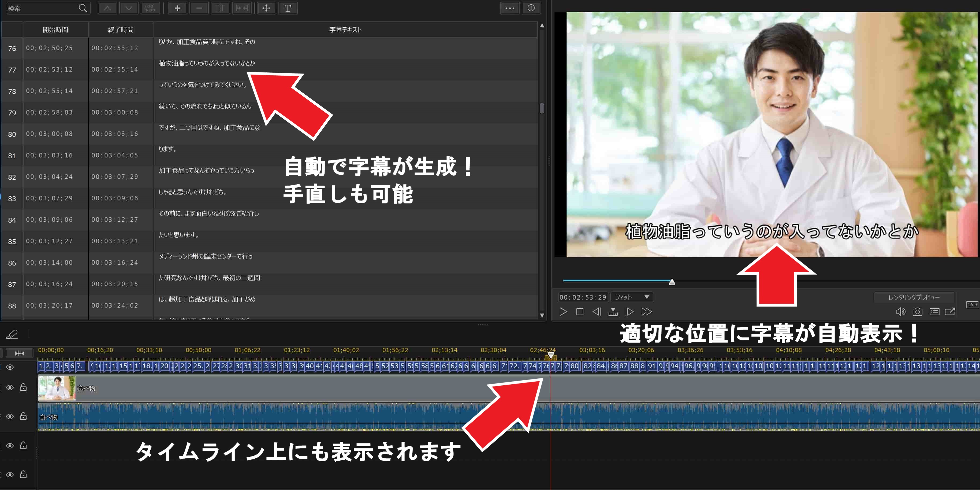Select the move/position tool in the toolbar

coord(267,8)
